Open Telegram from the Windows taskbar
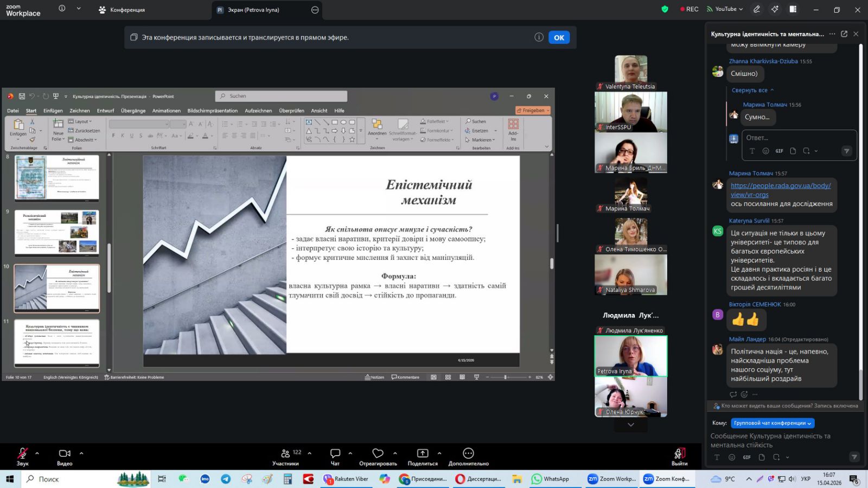This screenshot has height=488, width=868. click(x=226, y=479)
